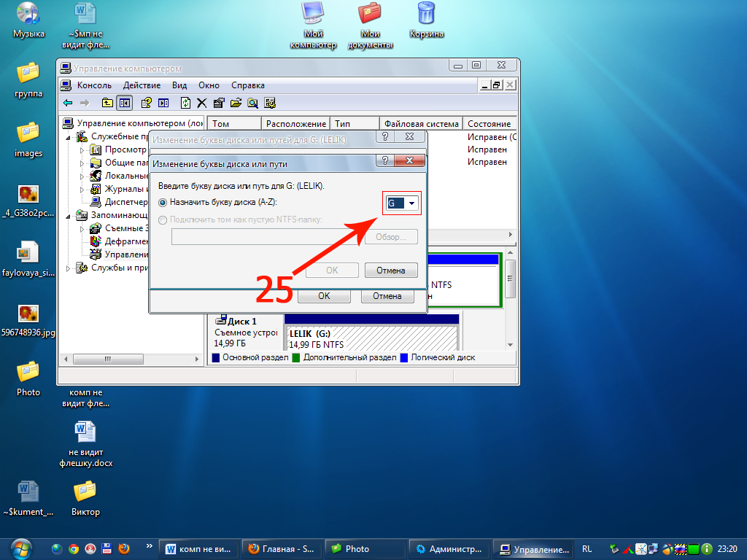Viewport: 747px width, 560px height.
Task: Click the magnifier search toolbar icon
Action: [x=253, y=103]
